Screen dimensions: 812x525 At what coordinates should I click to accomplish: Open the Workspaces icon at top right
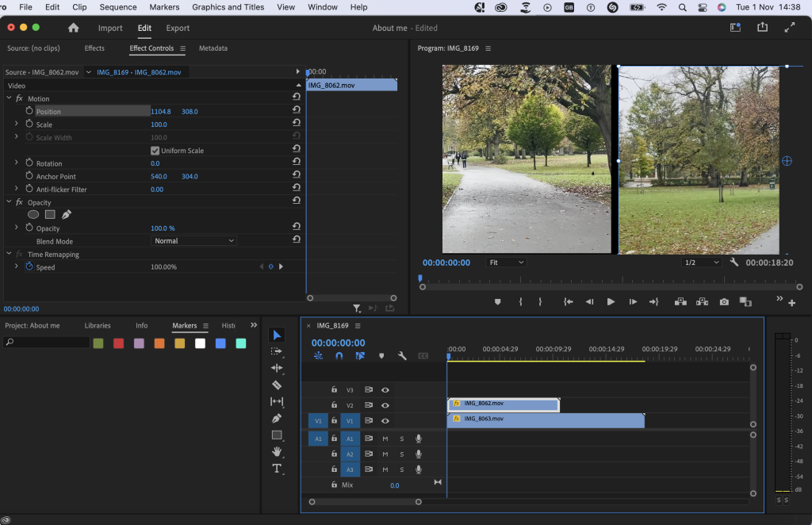[x=735, y=28]
